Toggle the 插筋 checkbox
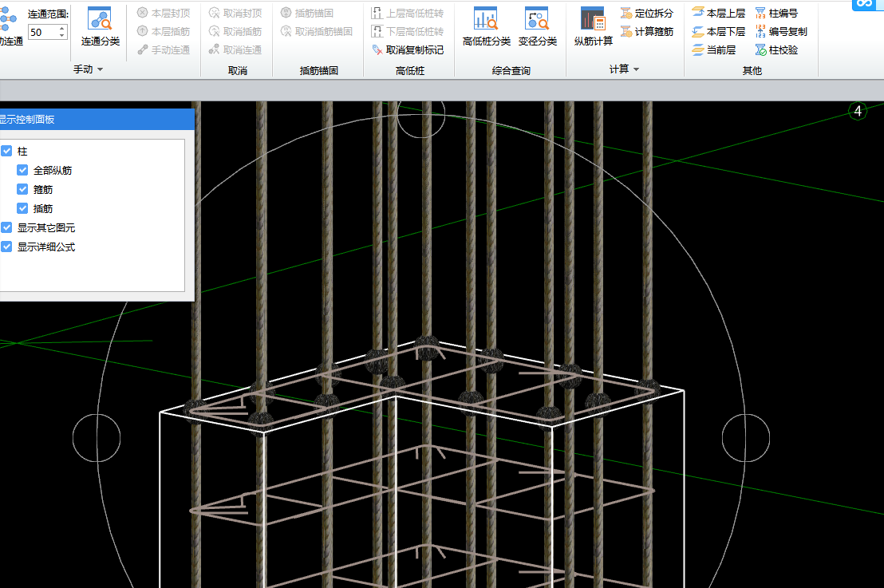Image resolution: width=884 pixels, height=588 pixels. click(22, 208)
